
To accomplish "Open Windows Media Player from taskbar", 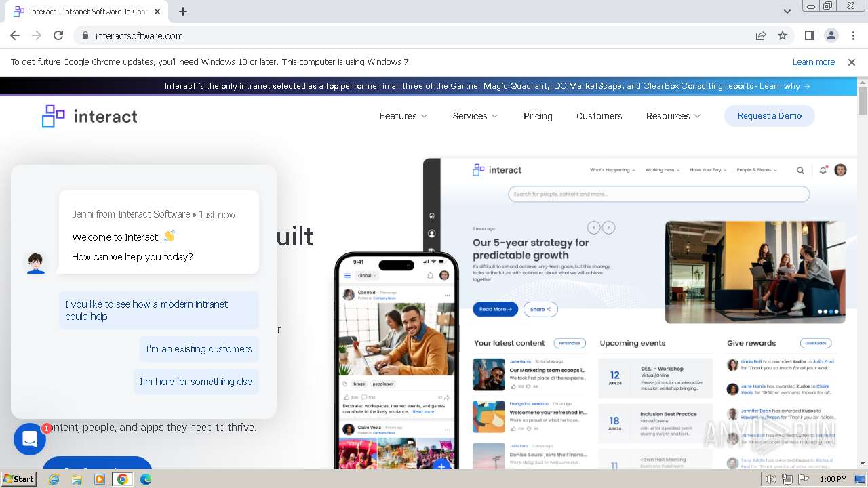I will 100,479.
